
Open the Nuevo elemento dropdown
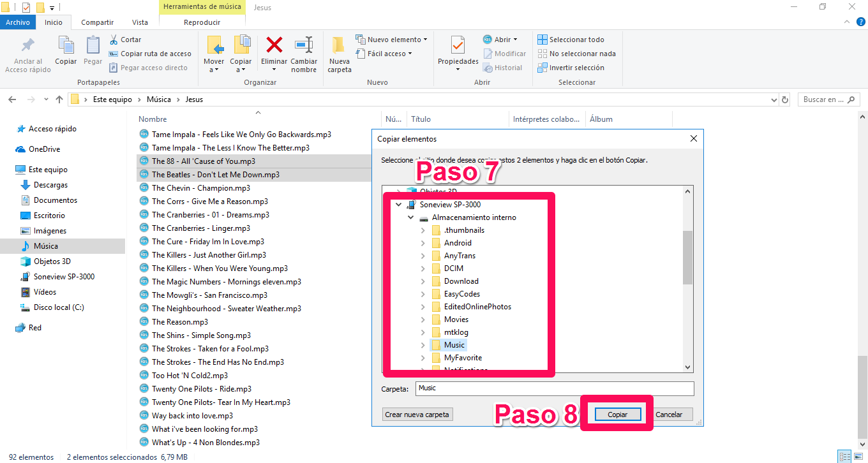tap(391, 40)
